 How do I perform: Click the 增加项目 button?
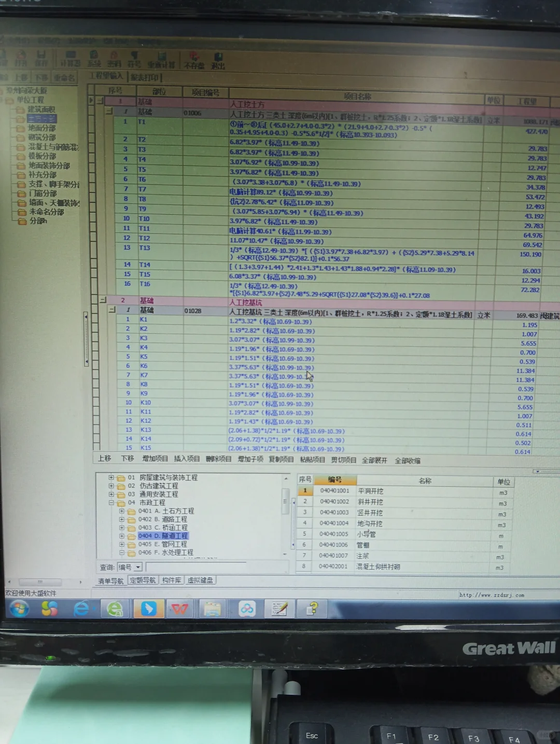pyautogui.click(x=155, y=459)
